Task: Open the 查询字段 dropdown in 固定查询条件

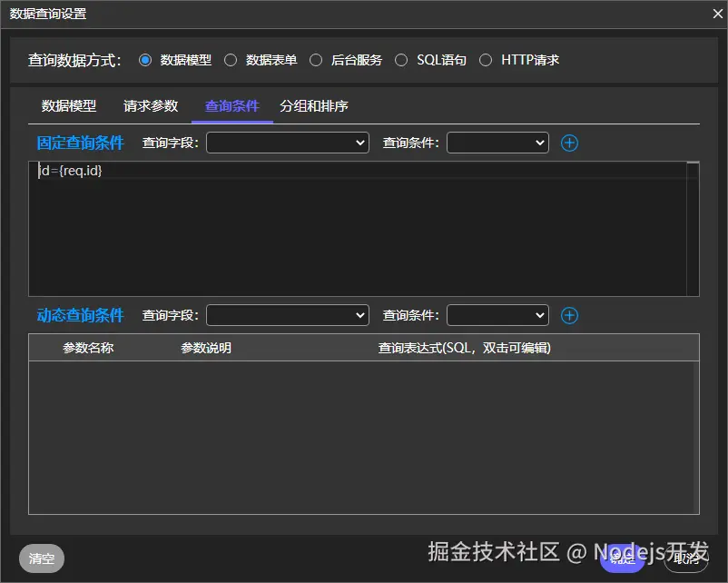Action: (287, 143)
